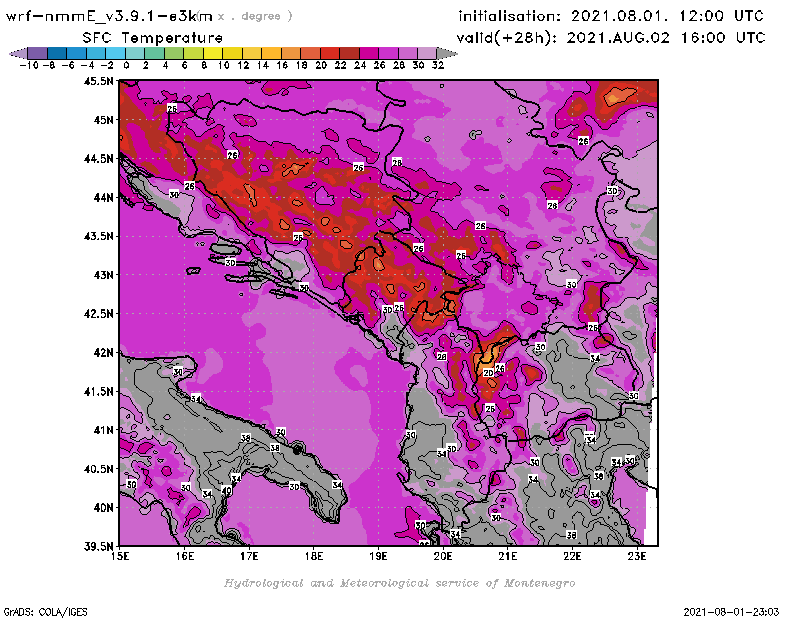The image size is (800, 618).
Task: Select the '45N' latitude axis label
Action: [103, 119]
